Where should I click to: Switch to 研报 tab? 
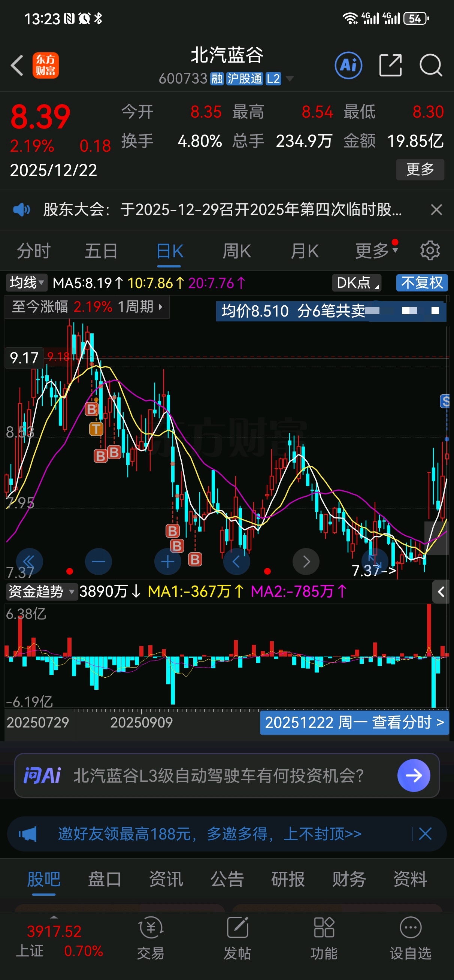point(288,879)
